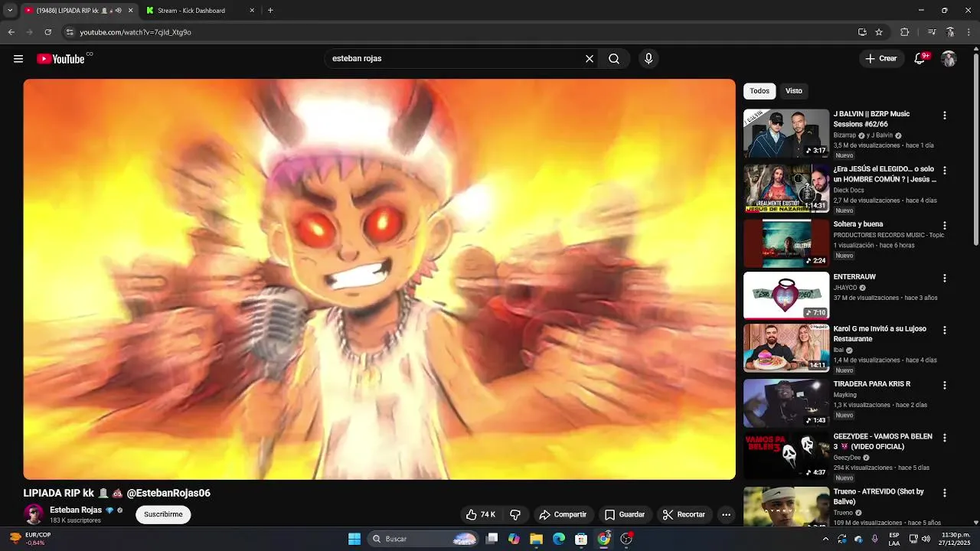This screenshot has width=980, height=551.
Task: Open ENTERRAUW video thumbnail
Action: pos(786,295)
